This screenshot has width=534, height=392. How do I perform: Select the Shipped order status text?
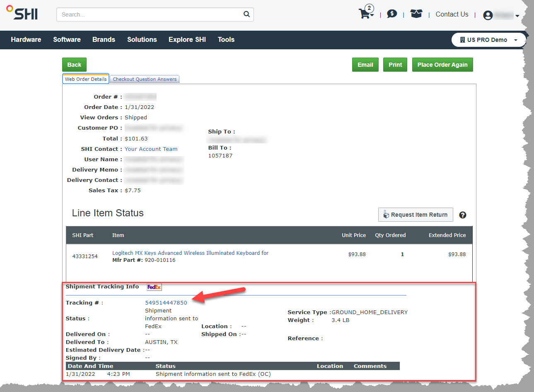pos(136,118)
